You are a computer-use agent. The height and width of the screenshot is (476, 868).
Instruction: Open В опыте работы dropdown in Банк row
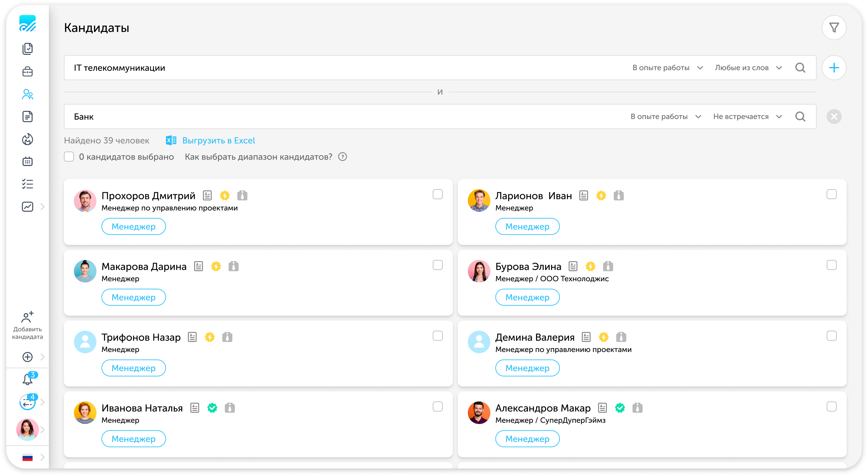(666, 116)
